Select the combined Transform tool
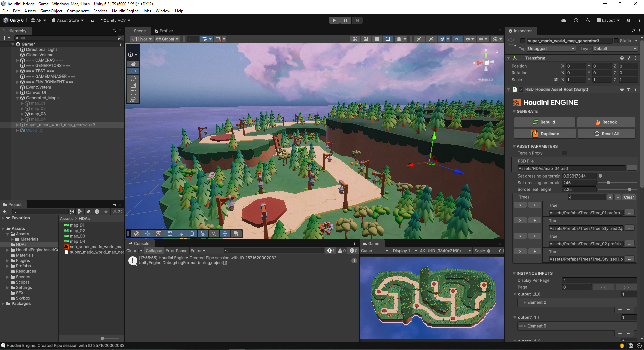The height and width of the screenshot is (350, 644). (133, 99)
